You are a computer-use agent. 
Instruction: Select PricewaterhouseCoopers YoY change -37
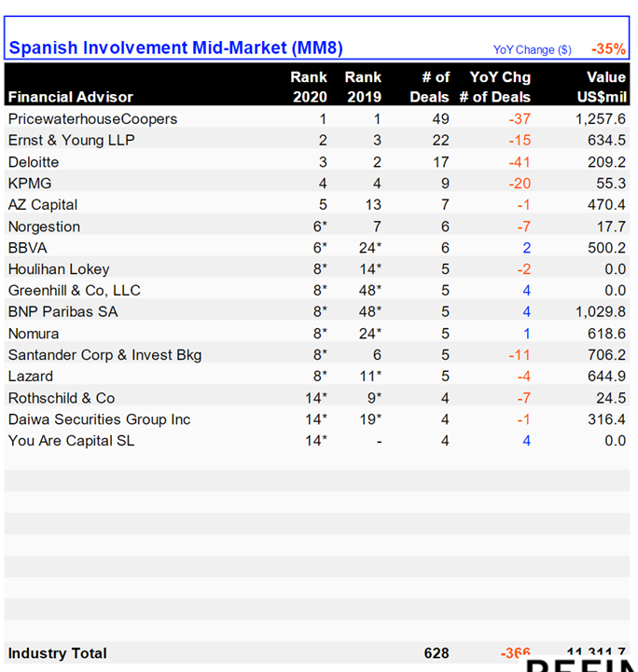[x=520, y=118]
